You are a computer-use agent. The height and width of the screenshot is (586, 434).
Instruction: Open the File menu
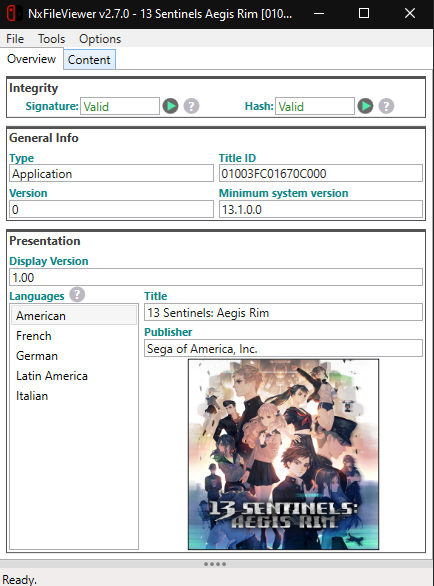[15, 39]
